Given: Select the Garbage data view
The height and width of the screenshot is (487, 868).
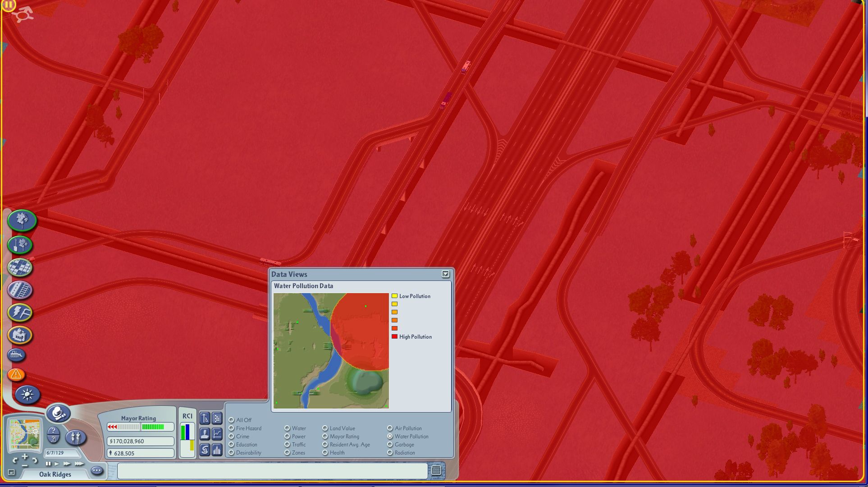Looking at the screenshot, I should (x=401, y=444).
